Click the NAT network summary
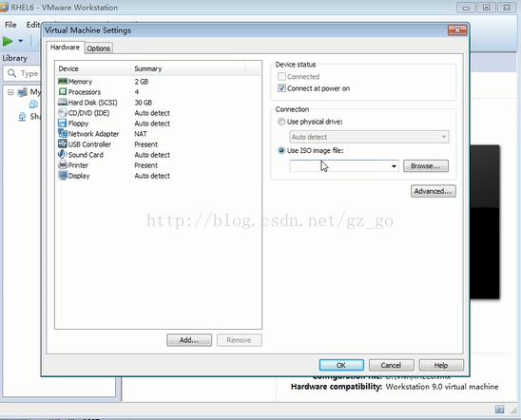 click(x=141, y=134)
